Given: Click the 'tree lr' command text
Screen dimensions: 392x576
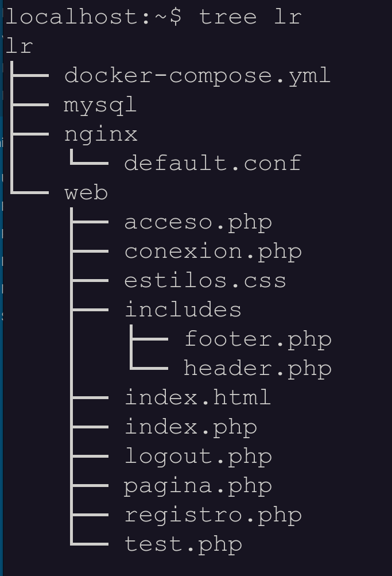Looking at the screenshot, I should pos(250,17).
